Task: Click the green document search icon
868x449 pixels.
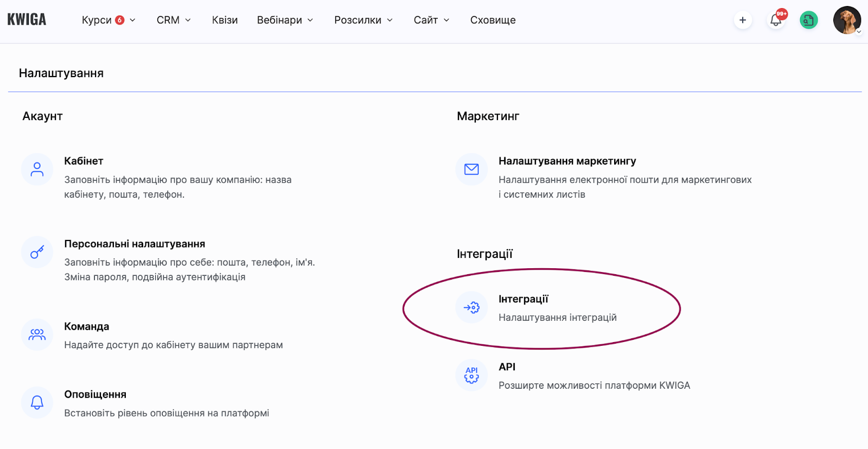Action: pyautogui.click(x=809, y=20)
